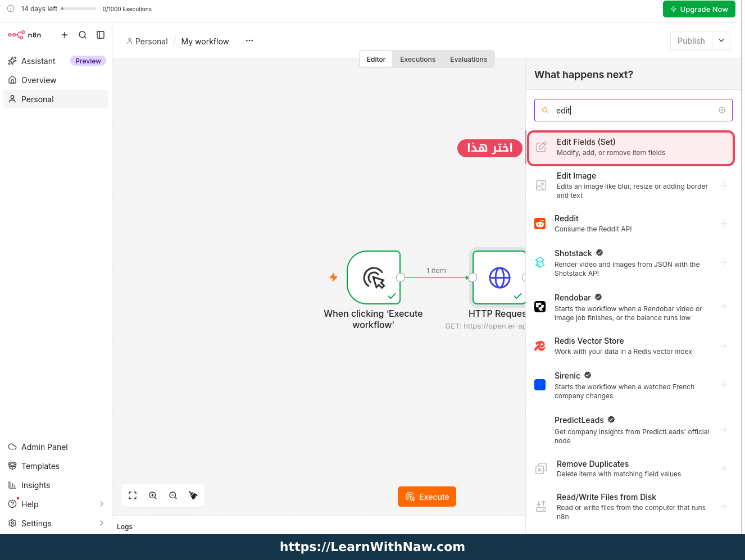
Task: Click the info icon beside 14 days left
Action: 11,8
